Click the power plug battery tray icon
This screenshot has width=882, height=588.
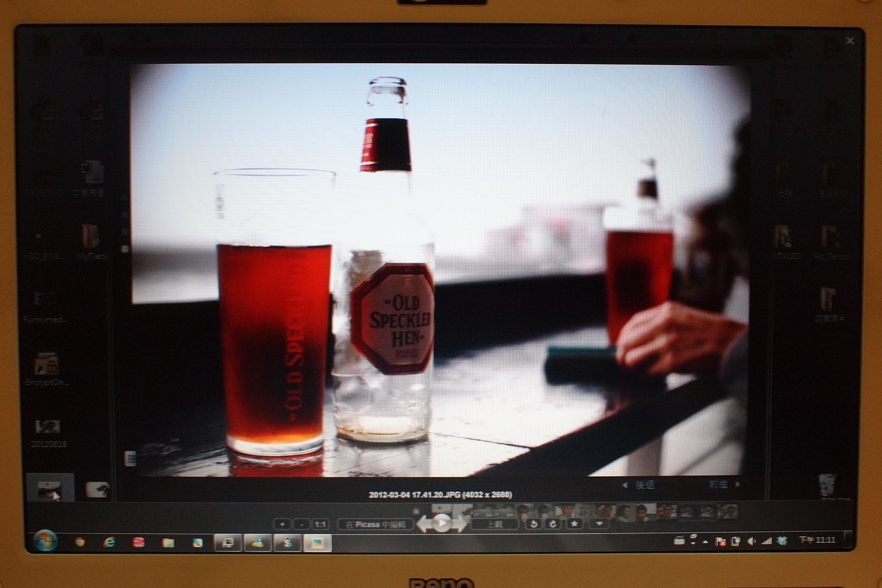point(735,542)
